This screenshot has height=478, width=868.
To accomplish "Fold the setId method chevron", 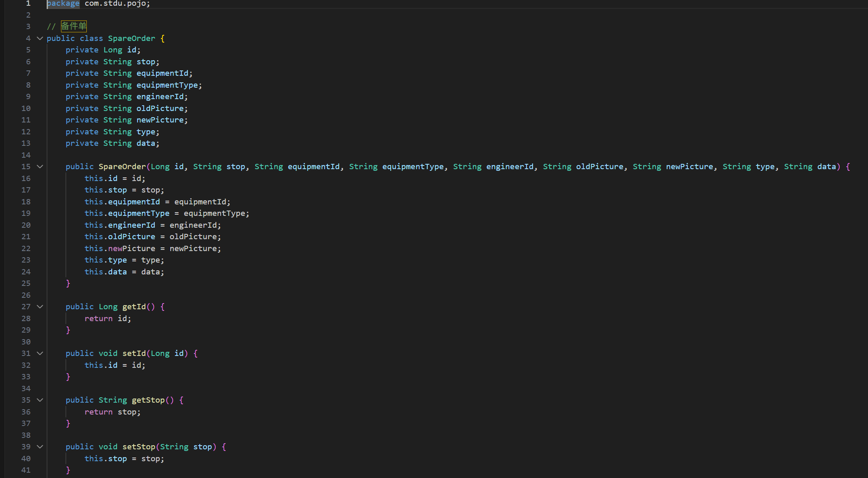I will coord(40,353).
